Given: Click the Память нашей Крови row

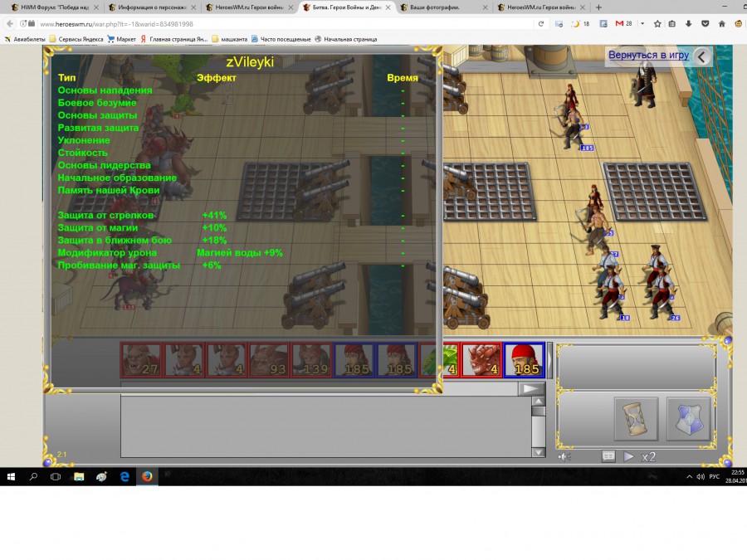Looking at the screenshot, I should [238, 191].
